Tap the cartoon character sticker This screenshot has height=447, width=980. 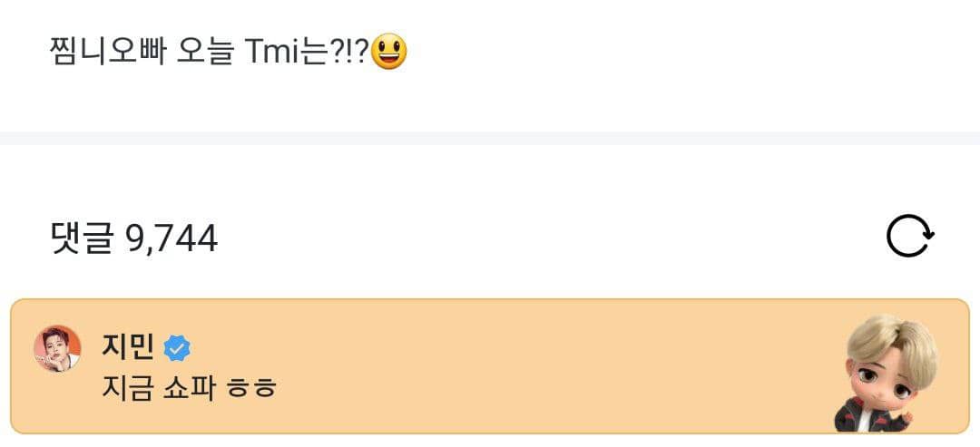(x=887, y=374)
